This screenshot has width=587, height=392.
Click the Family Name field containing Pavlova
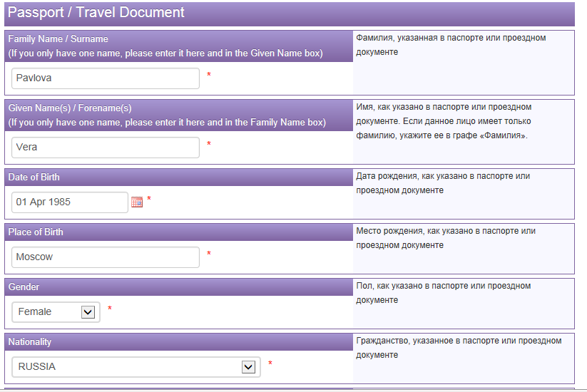tap(106, 78)
